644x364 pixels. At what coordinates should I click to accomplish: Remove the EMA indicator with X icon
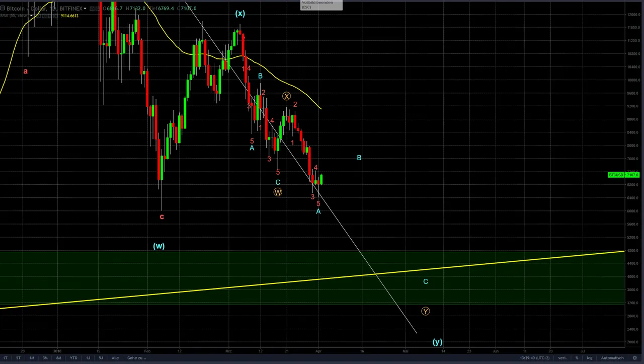pyautogui.click(x=55, y=16)
